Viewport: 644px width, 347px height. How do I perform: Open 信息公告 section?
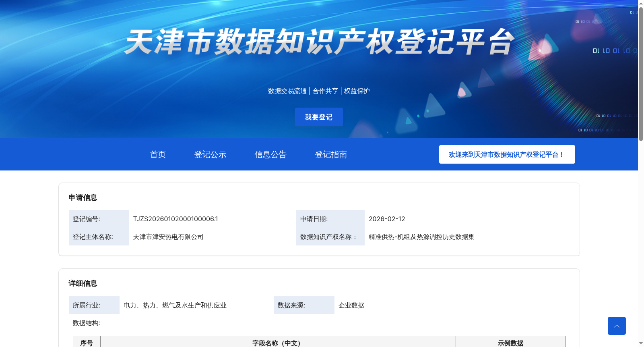pyautogui.click(x=270, y=154)
